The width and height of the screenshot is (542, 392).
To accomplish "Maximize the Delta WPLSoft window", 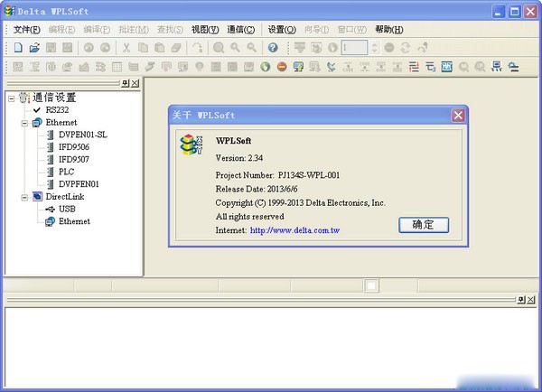I will pos(514,12).
